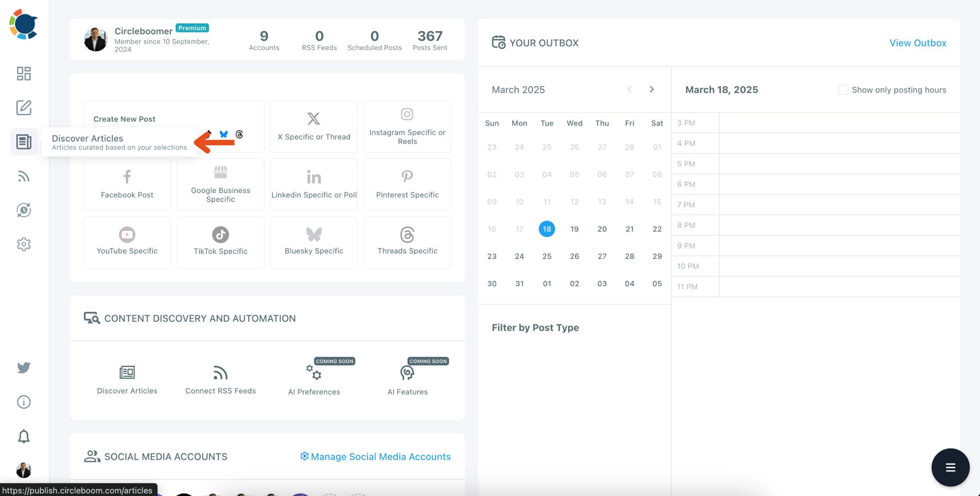Click the info circle icon in sidebar
Viewport: 980px width, 496px height.
(24, 402)
